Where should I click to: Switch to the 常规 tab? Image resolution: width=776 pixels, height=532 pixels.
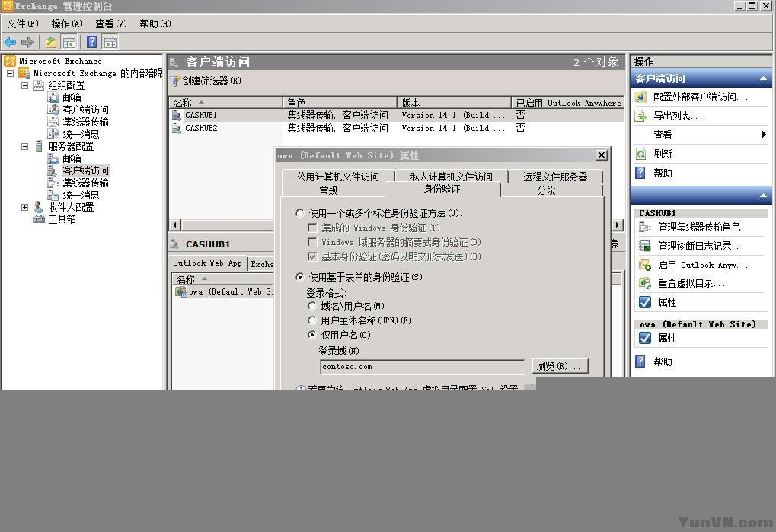tap(333, 190)
